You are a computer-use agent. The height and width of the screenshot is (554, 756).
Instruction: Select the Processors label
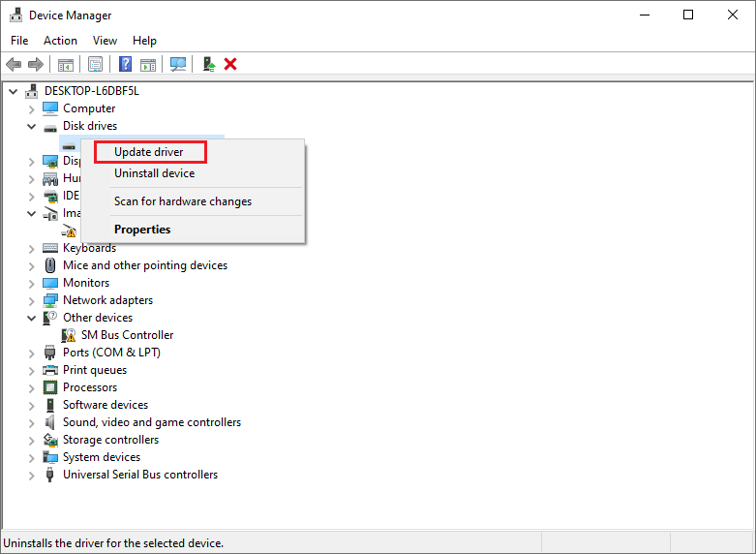(x=90, y=387)
